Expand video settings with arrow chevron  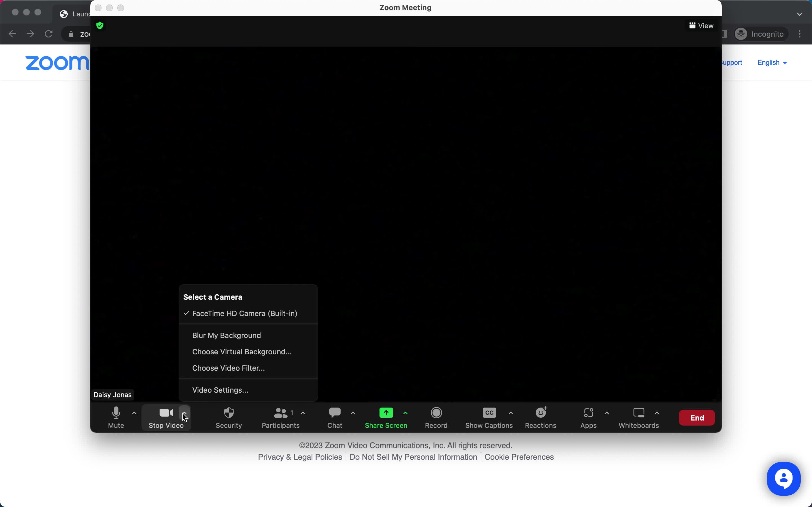[184, 413]
